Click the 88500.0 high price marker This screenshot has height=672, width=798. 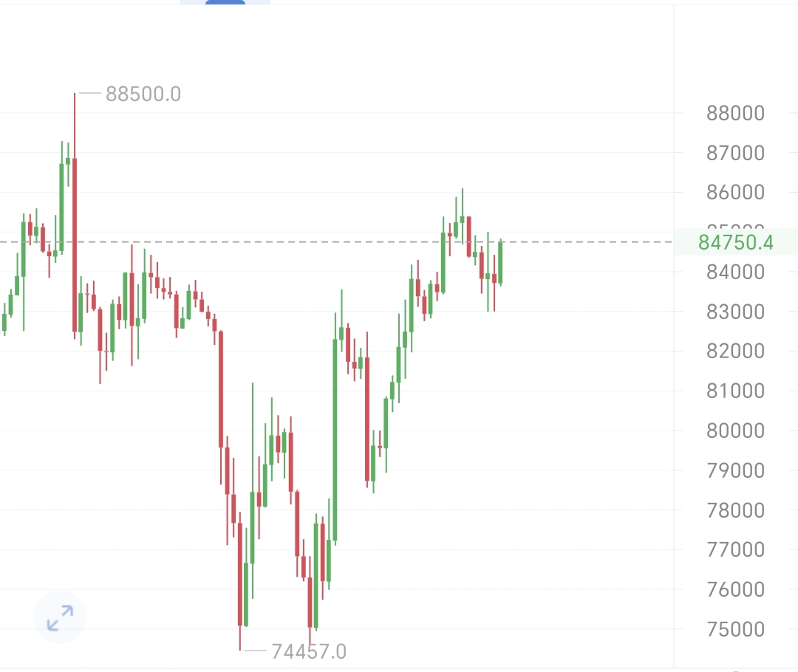[143, 94]
